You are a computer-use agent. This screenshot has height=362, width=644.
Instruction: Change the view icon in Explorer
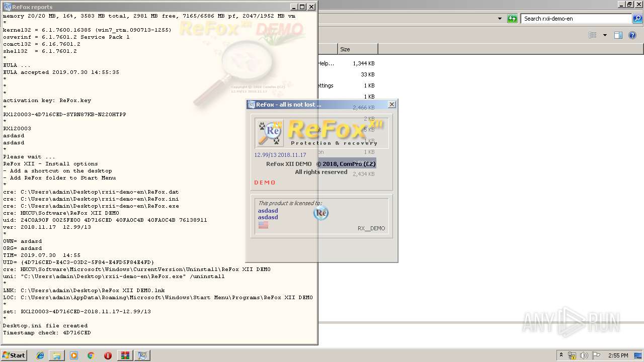coord(593,35)
